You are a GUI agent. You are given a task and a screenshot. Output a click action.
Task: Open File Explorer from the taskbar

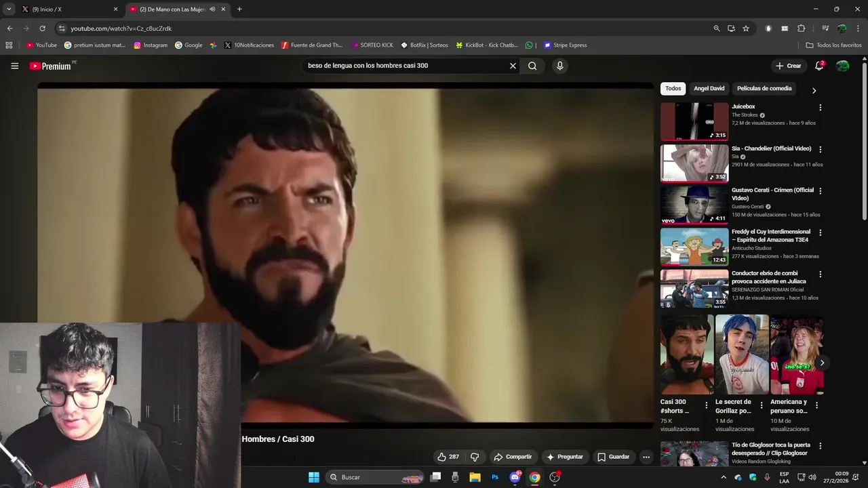475,477
